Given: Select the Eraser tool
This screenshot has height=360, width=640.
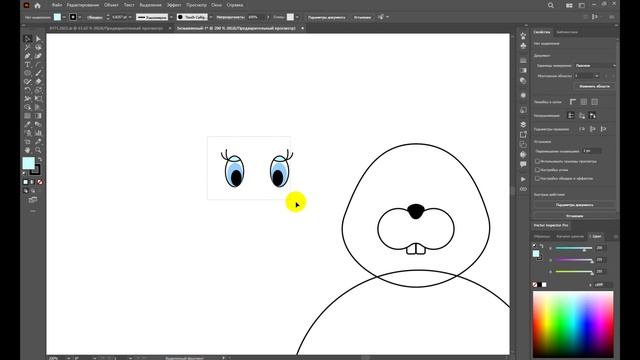Looking at the screenshot, I should [x=38, y=82].
